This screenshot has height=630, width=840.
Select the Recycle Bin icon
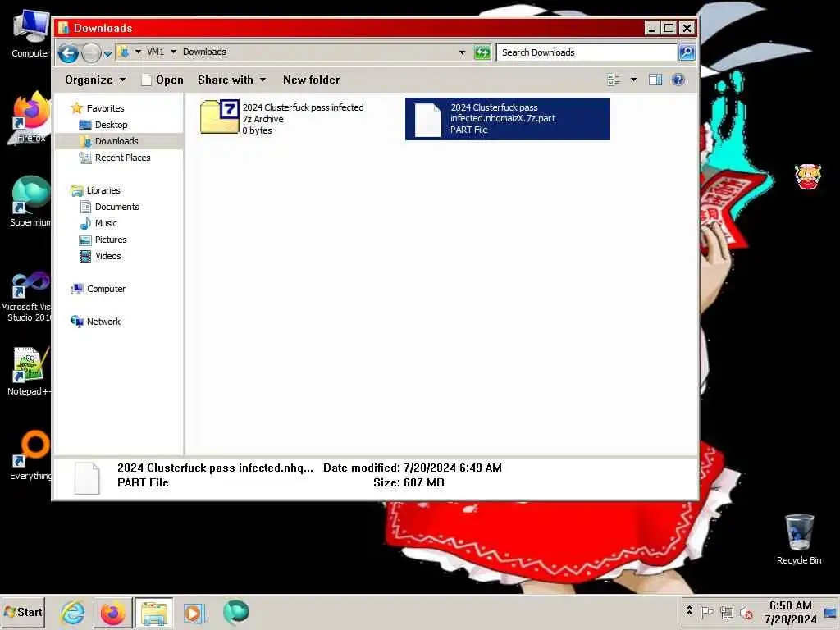pyautogui.click(x=799, y=540)
